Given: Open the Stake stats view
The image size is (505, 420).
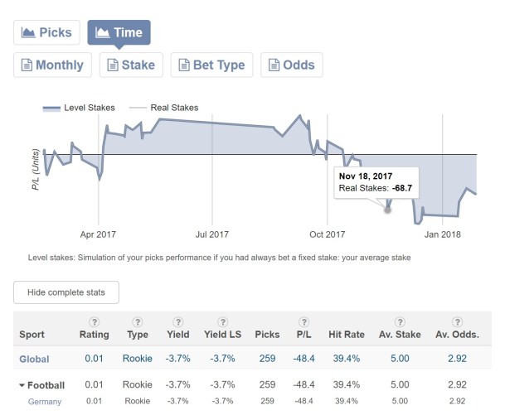Looking at the screenshot, I should pos(130,65).
